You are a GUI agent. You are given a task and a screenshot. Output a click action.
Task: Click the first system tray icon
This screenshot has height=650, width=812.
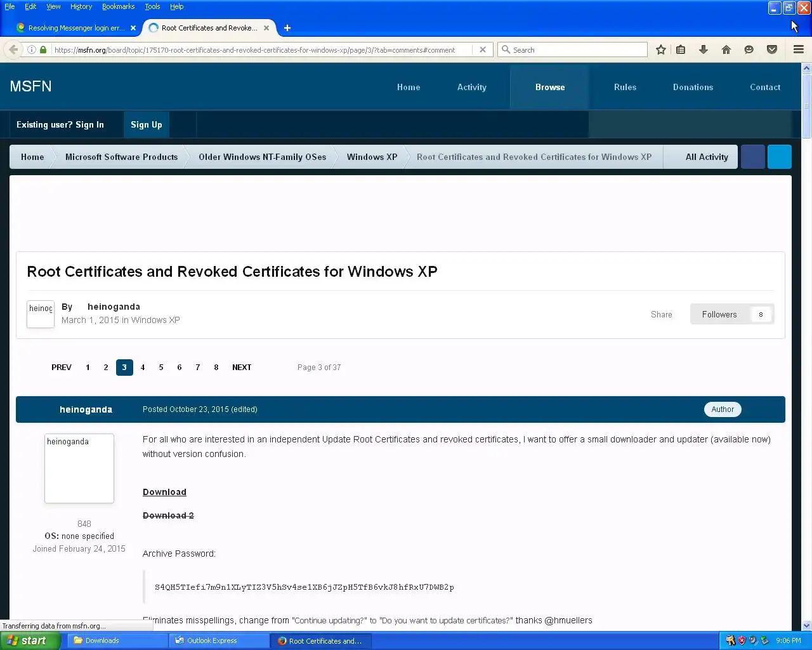coord(730,640)
